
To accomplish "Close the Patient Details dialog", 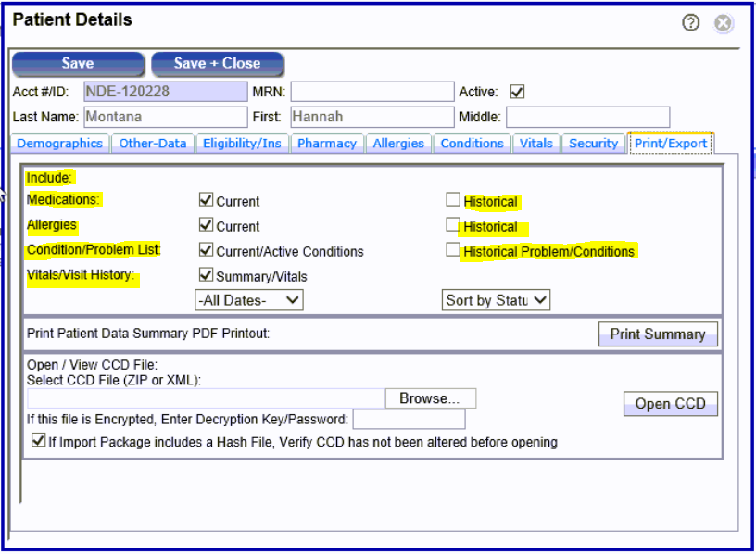I will click(x=724, y=23).
